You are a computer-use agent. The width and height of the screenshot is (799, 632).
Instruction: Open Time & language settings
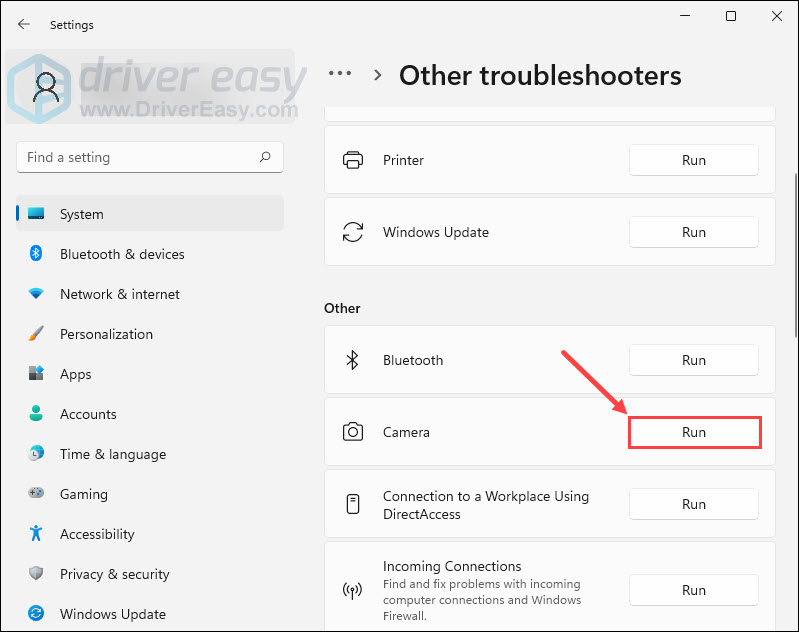(112, 454)
